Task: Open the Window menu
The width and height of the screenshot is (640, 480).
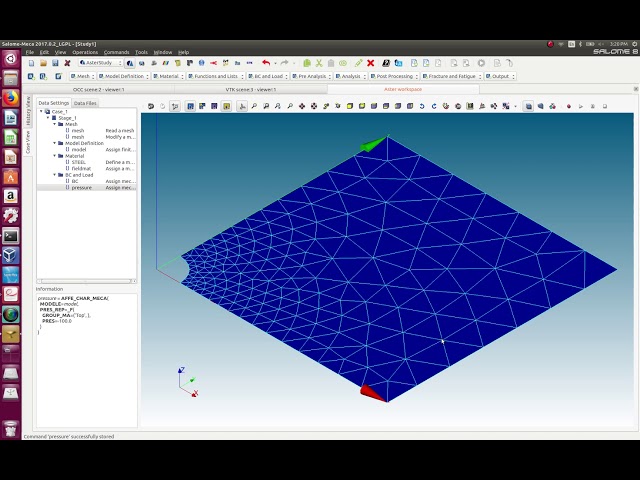Action: 162,52
